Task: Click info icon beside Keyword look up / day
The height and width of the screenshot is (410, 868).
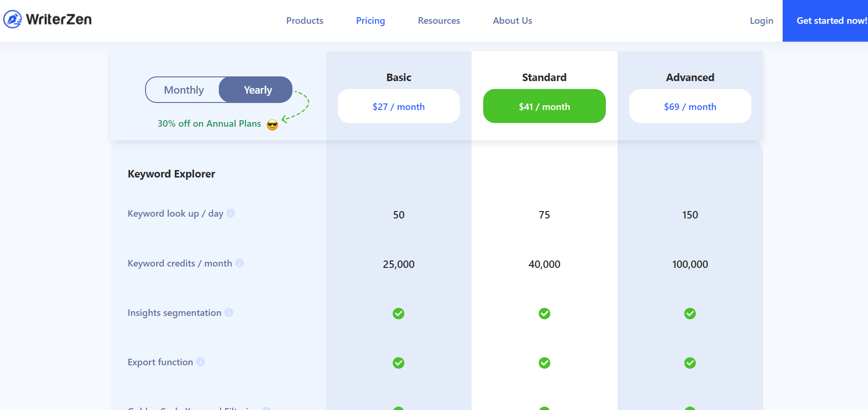Action: [230, 213]
